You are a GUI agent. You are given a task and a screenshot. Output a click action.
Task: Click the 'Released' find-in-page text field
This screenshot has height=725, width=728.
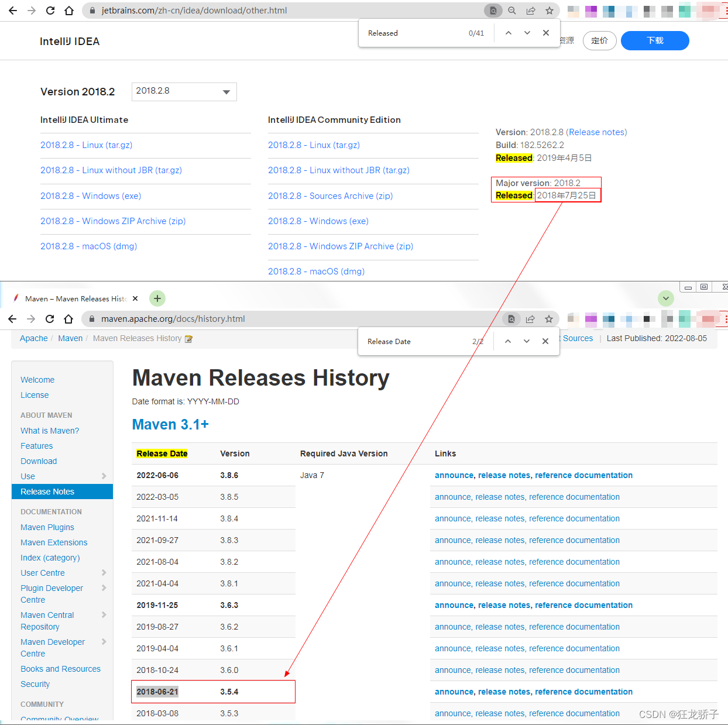point(413,33)
